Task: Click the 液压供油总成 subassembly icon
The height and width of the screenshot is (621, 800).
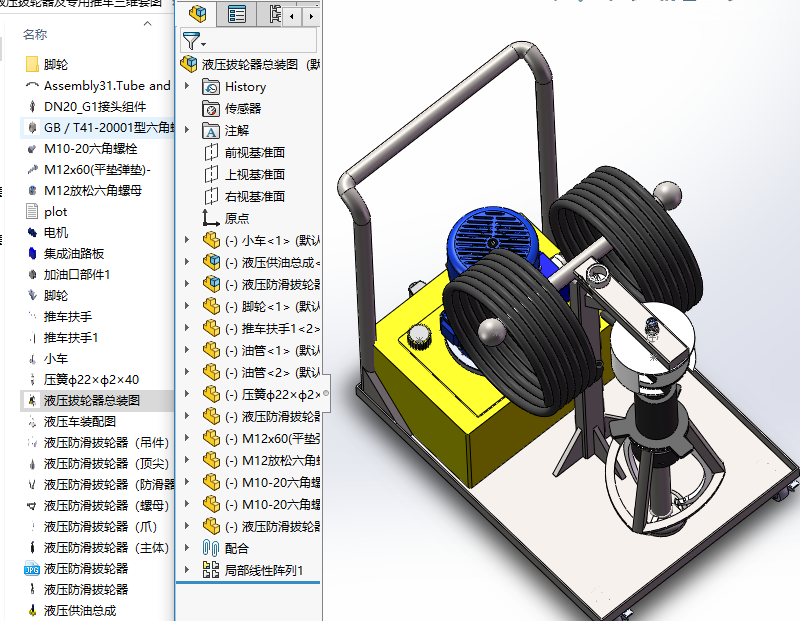Action: pos(211,262)
